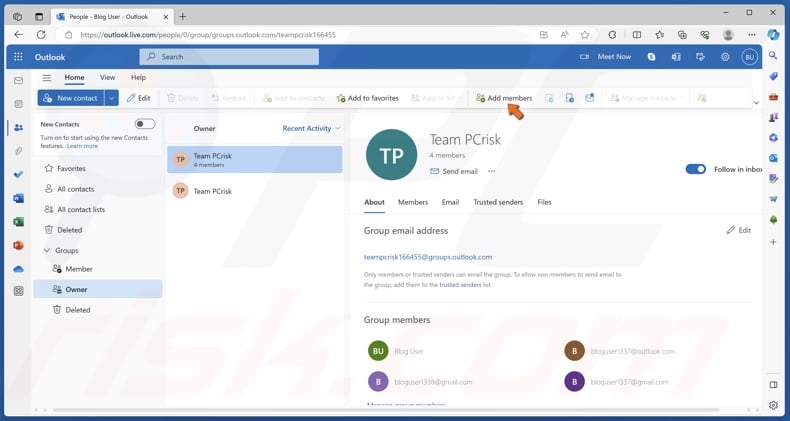
Task: Click the plus icon in Edge sidebar
Action: [773, 242]
